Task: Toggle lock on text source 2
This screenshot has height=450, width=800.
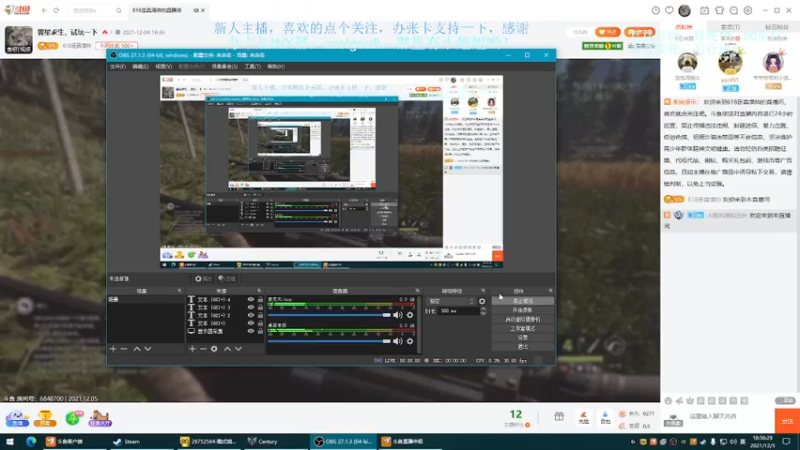Action: pyautogui.click(x=260, y=315)
